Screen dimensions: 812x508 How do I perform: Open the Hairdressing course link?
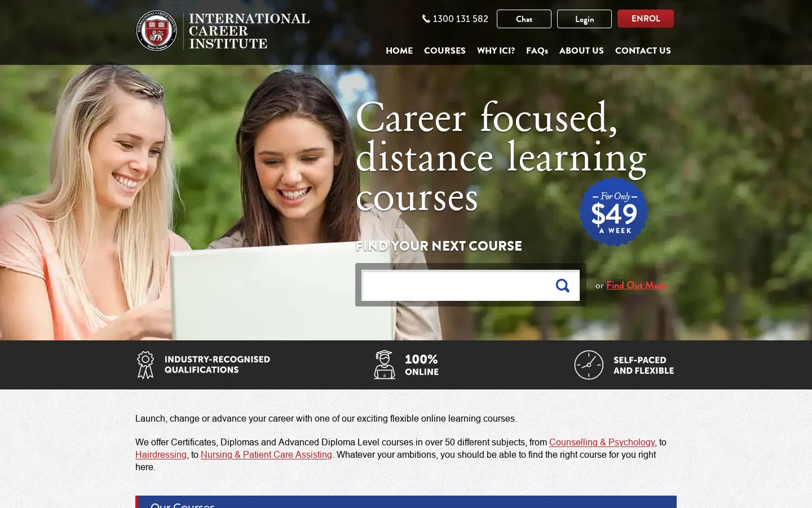point(161,455)
